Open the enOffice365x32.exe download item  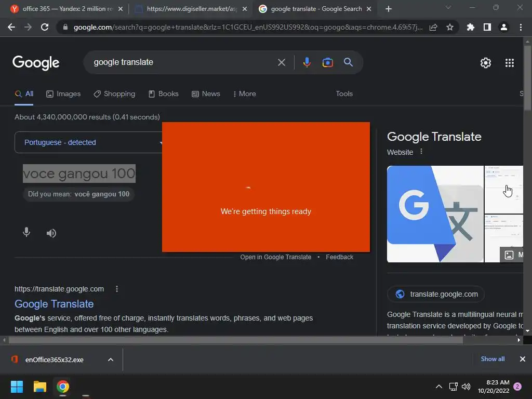pyautogui.click(x=54, y=360)
